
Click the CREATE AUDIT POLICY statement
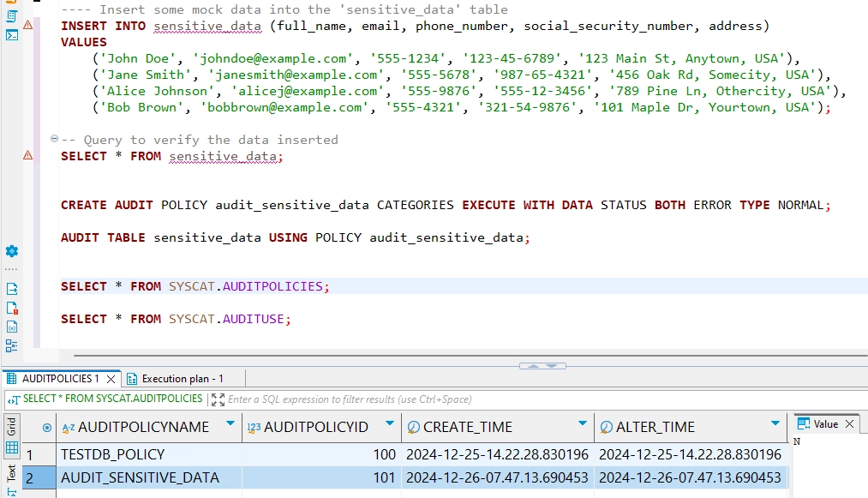(x=446, y=205)
